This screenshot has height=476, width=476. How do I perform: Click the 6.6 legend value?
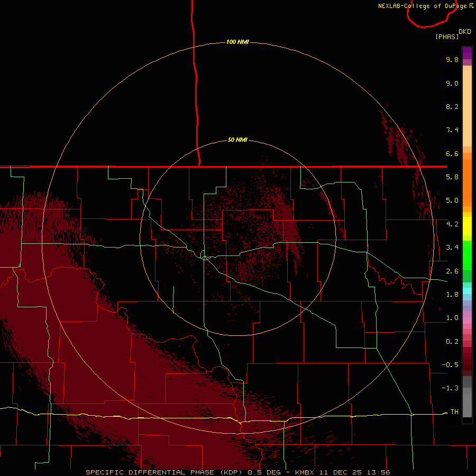(452, 153)
